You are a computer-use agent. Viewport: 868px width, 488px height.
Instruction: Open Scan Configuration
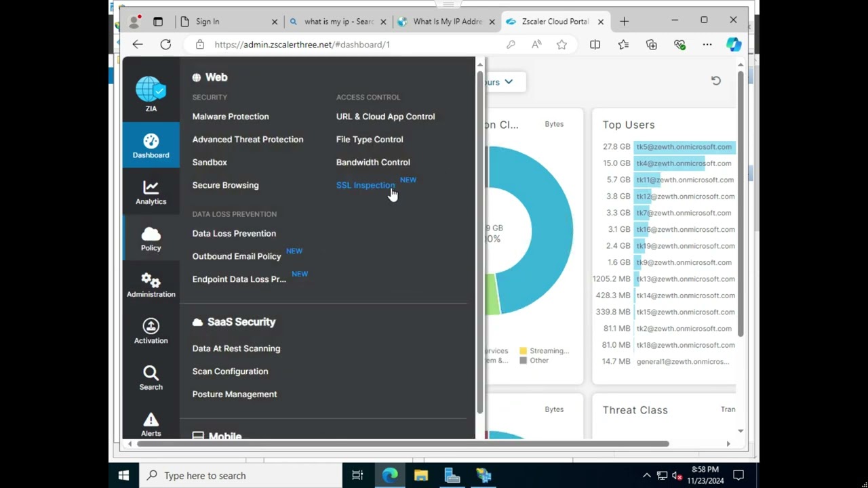[230, 371]
